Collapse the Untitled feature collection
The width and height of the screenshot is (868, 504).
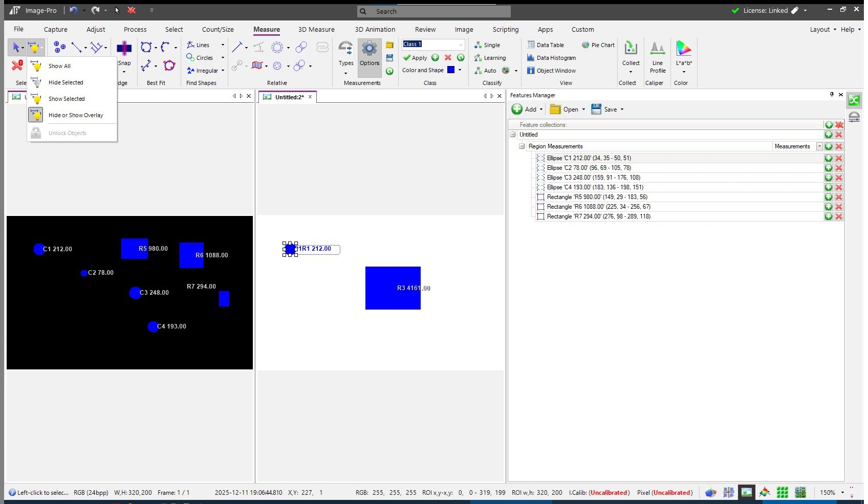(x=512, y=135)
